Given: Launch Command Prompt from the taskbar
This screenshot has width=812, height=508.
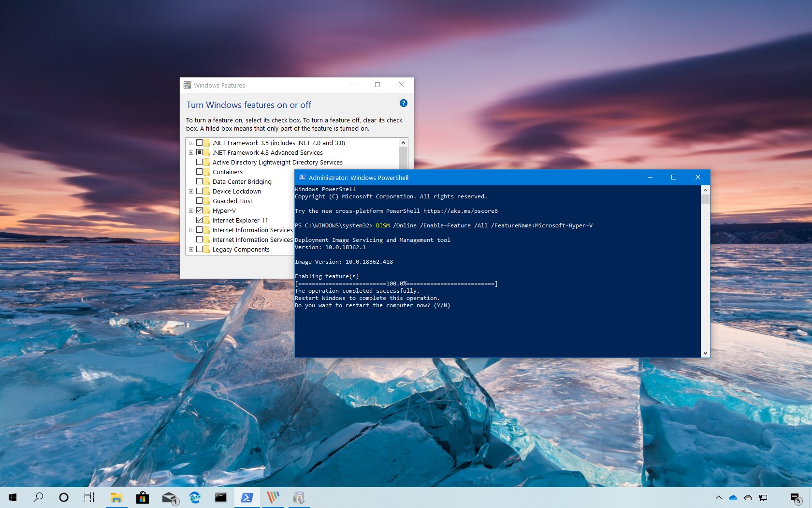Looking at the screenshot, I should (x=221, y=498).
